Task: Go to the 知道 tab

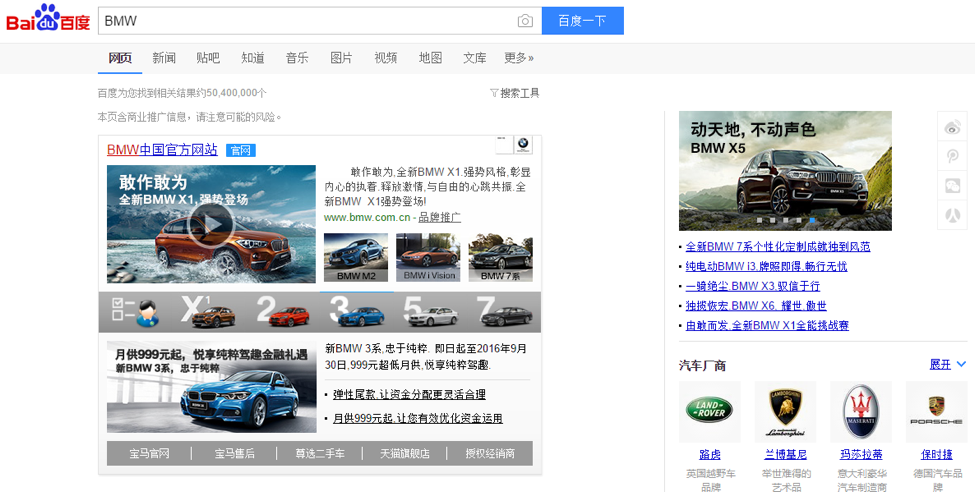Action: click(252, 58)
